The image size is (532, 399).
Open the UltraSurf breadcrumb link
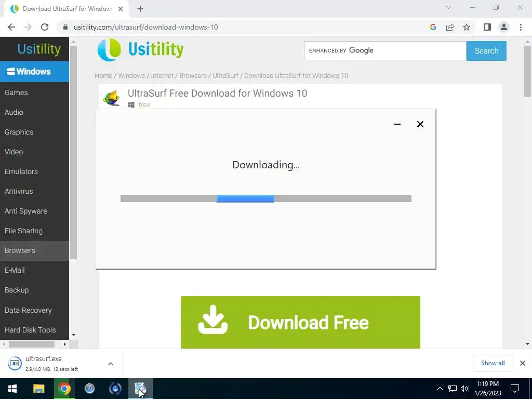coord(225,76)
